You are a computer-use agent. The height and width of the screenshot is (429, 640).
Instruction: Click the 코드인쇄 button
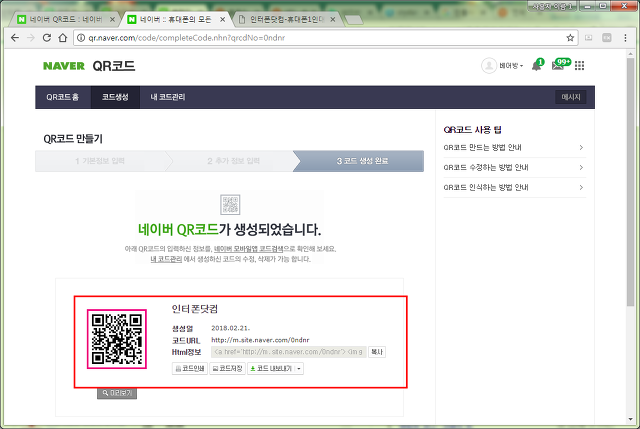click(x=190, y=369)
